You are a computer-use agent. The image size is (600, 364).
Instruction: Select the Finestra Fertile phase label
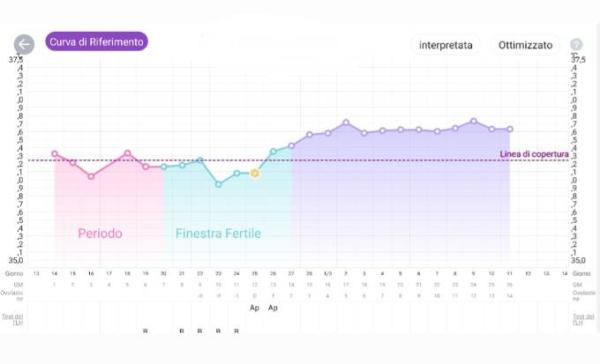(218, 233)
